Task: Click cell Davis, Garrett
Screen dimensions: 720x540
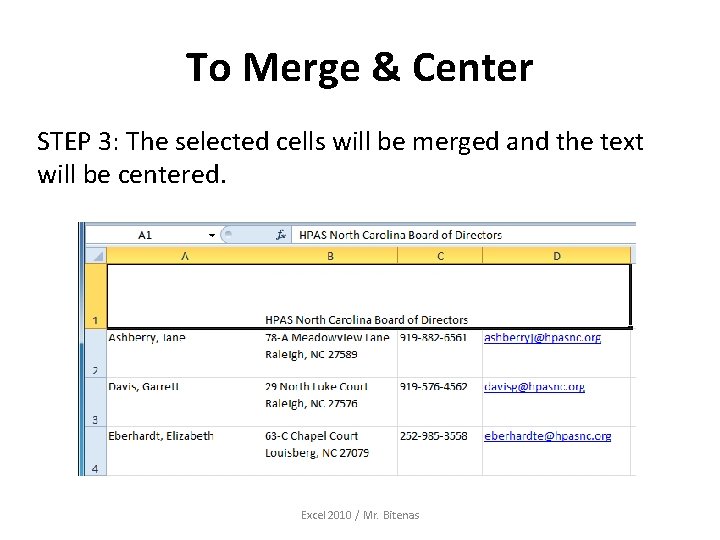Action: (185, 402)
